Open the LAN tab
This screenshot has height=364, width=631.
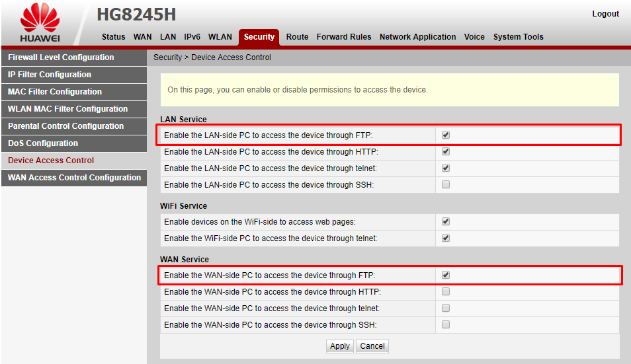(168, 37)
